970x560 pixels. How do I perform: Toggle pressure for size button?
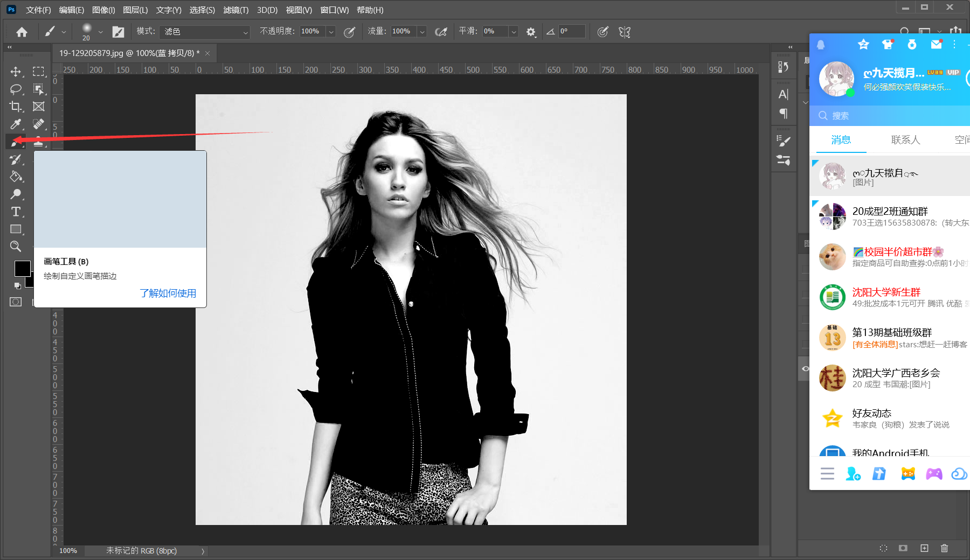[603, 32]
